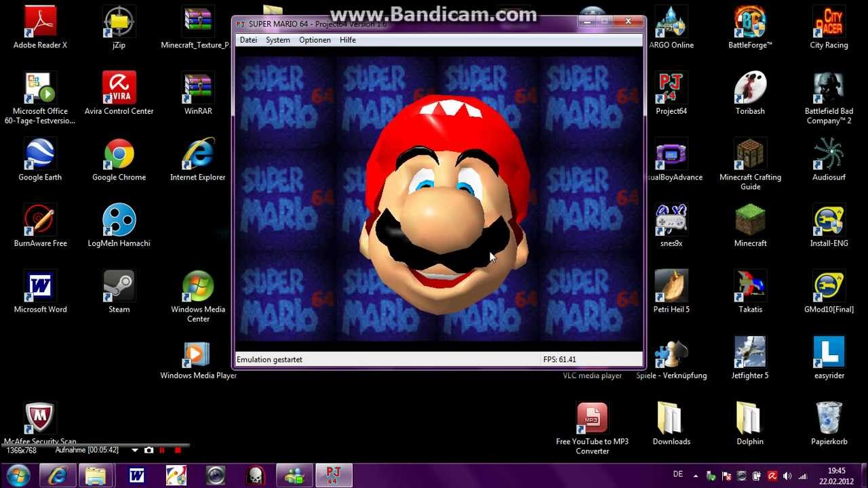
Task: Select the City Racing desktop icon
Action: (x=829, y=28)
